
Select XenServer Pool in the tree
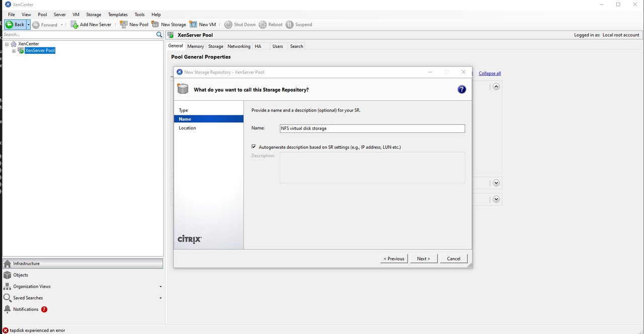40,51
